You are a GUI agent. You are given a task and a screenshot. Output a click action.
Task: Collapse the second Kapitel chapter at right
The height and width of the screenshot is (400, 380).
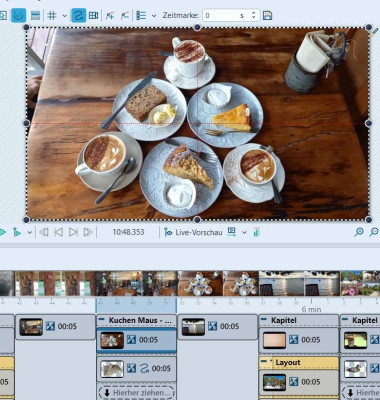345,320
